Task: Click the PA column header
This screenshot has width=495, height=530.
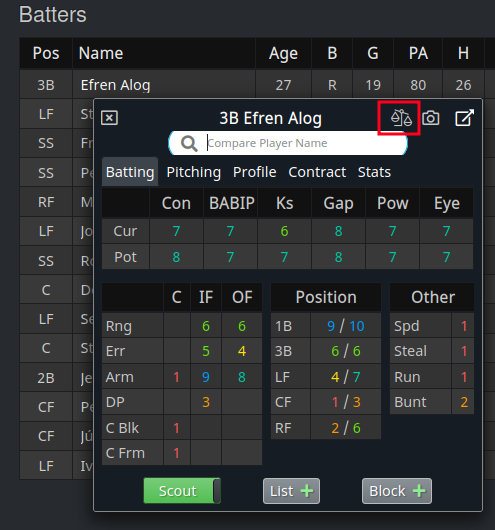Action: click(418, 53)
